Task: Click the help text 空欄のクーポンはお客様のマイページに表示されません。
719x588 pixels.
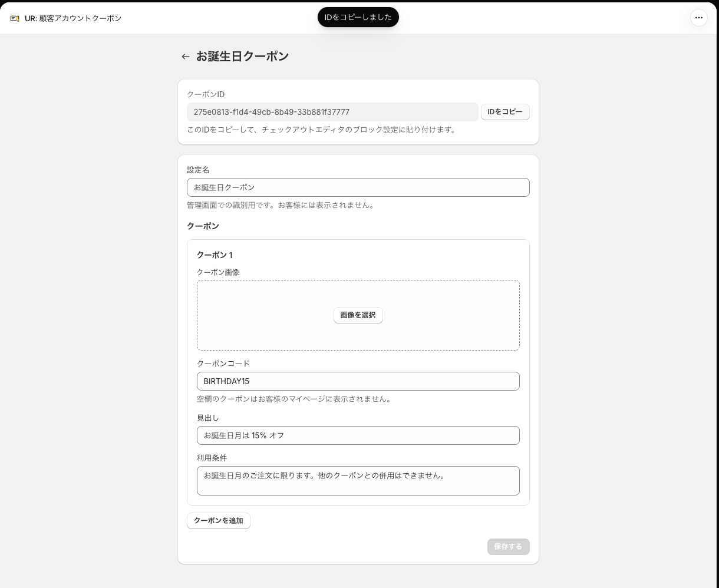Action: (295, 399)
